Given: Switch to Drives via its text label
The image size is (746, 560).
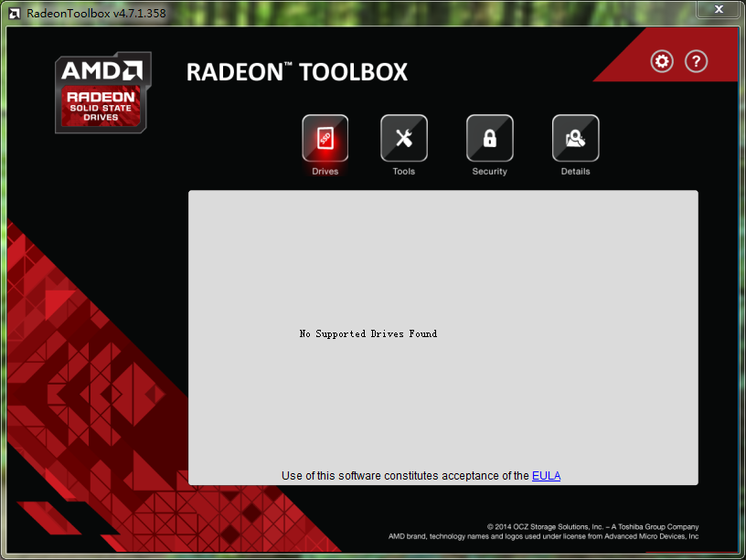Looking at the screenshot, I should tap(325, 172).
